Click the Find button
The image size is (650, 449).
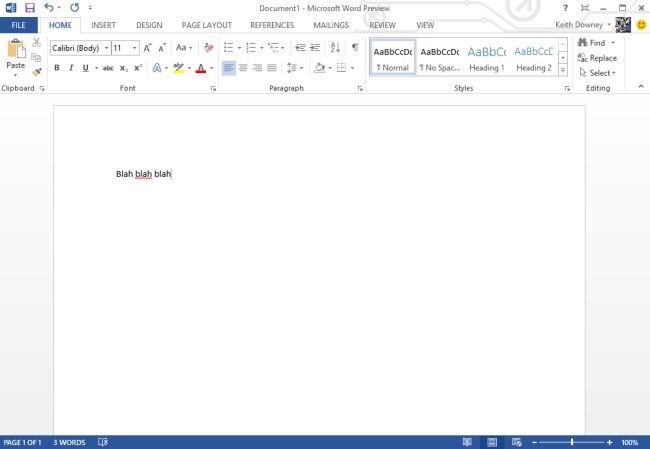click(592, 43)
